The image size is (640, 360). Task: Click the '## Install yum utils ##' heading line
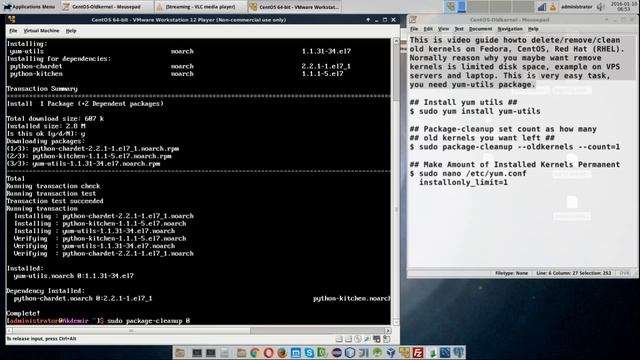[463, 102]
